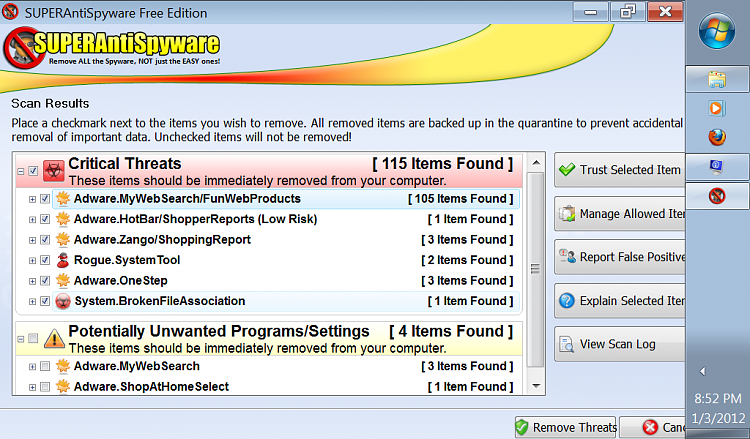The image size is (750, 439).
Task: Open the Windows Start orb
Action: 717,32
